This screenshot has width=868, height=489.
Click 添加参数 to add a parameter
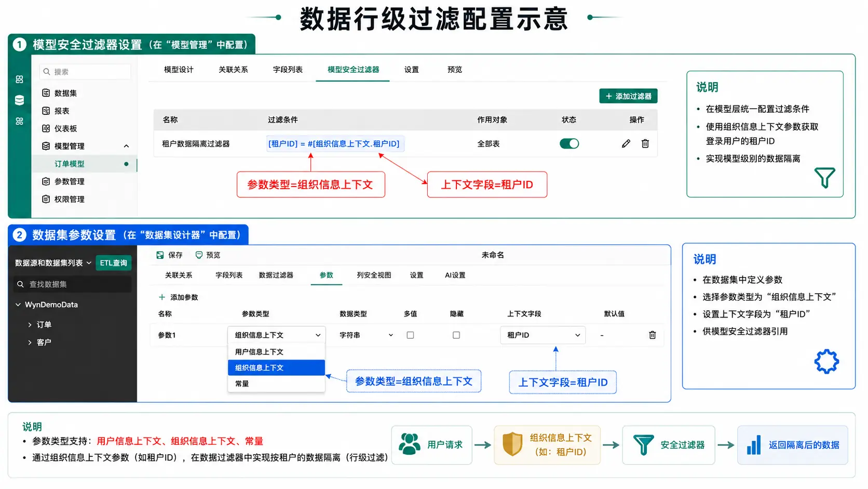tap(178, 297)
